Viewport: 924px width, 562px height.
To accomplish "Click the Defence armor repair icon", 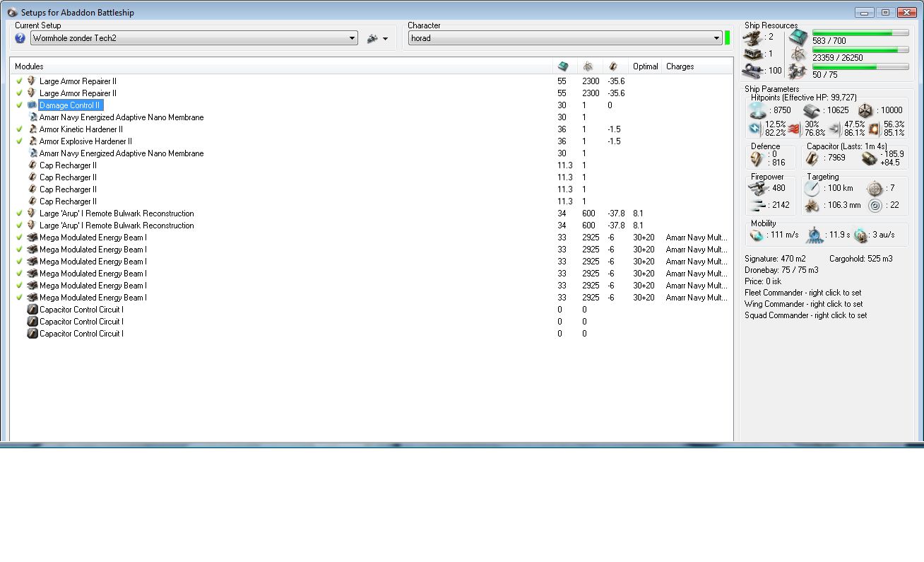I will (757, 159).
